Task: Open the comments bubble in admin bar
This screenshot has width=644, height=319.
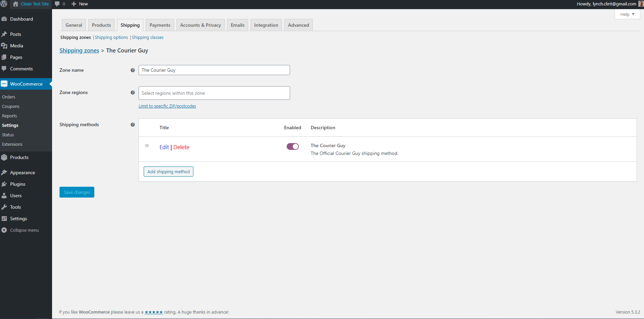Action: [x=60, y=4]
